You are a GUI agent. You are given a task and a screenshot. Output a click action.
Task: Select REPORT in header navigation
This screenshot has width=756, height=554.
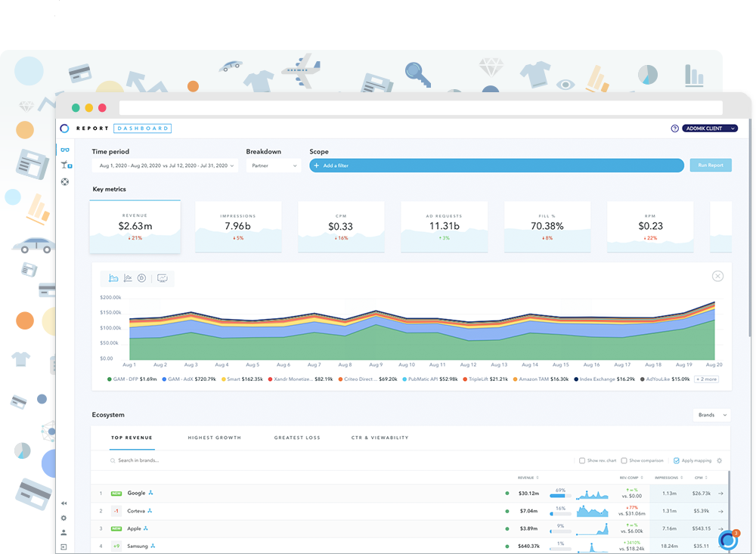click(92, 128)
